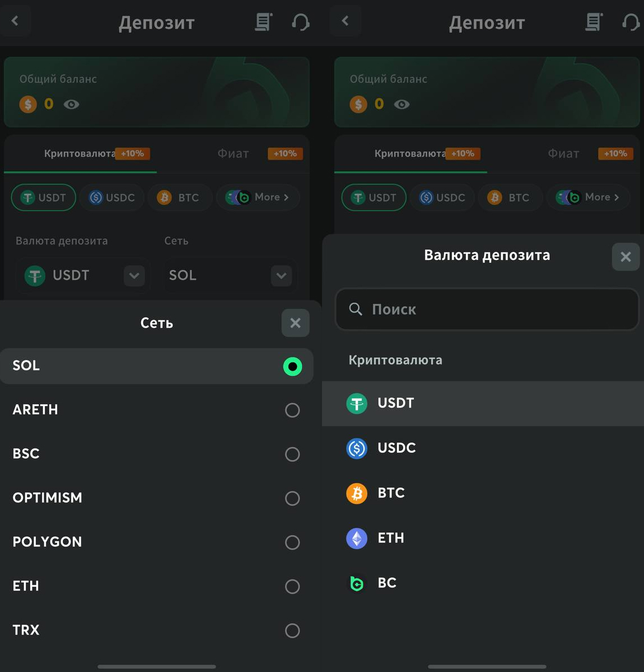
Task: Open the SOL network dropdown arrow
Action: (281, 276)
